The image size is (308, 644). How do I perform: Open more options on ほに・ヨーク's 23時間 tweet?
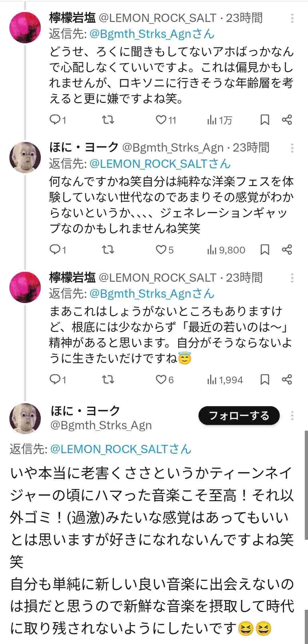[292, 148]
